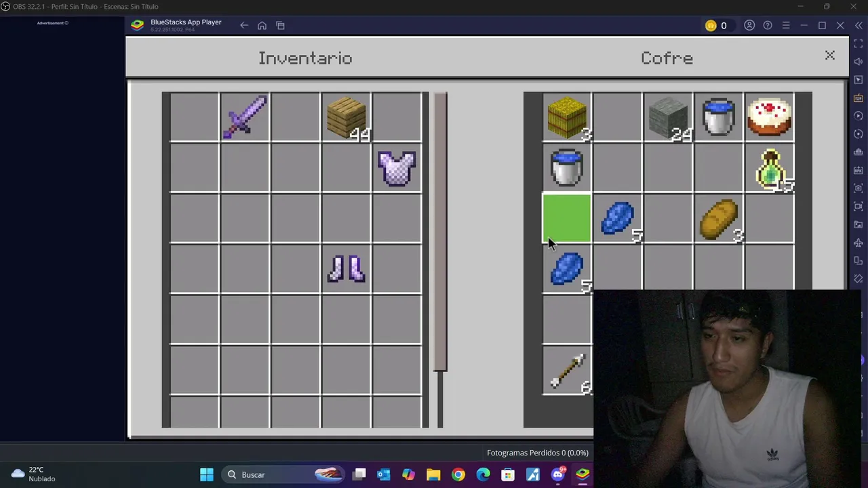
Task: Select the enchanted boots in Inventario
Action: pos(347,269)
